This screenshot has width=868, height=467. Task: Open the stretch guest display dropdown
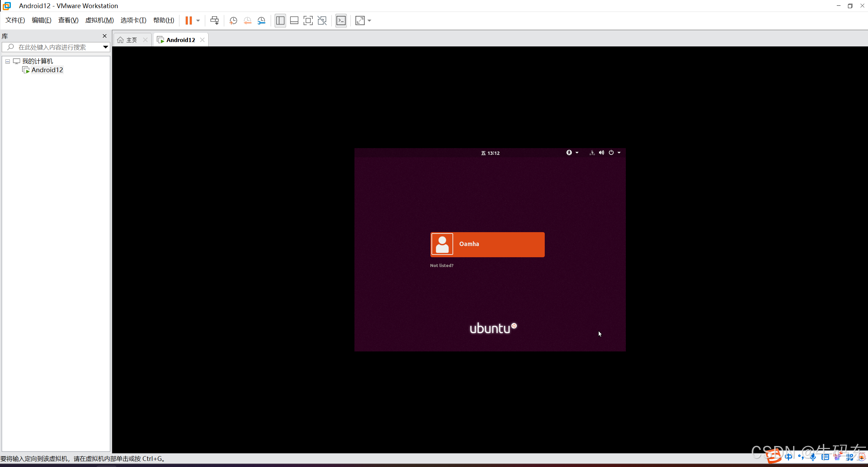tap(369, 21)
